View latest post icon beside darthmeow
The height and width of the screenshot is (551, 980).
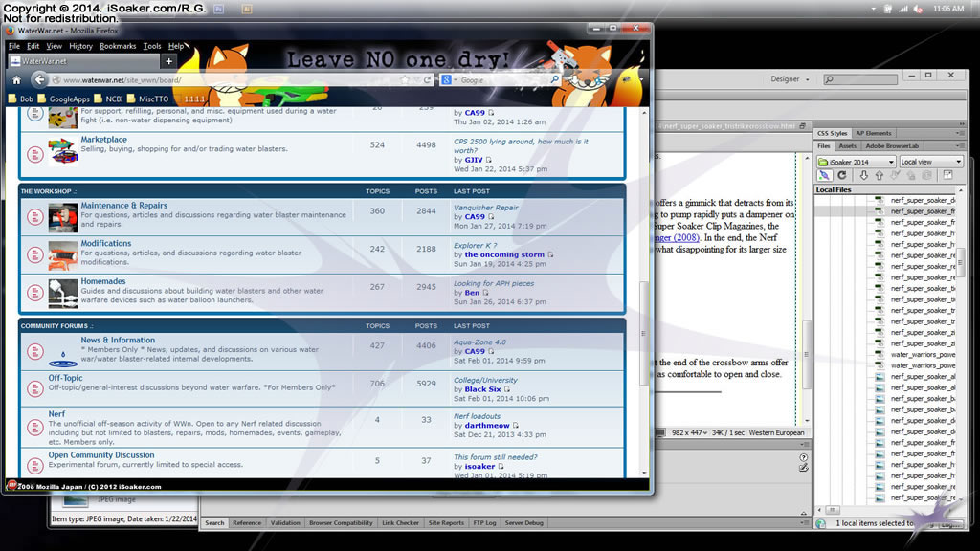(516, 426)
